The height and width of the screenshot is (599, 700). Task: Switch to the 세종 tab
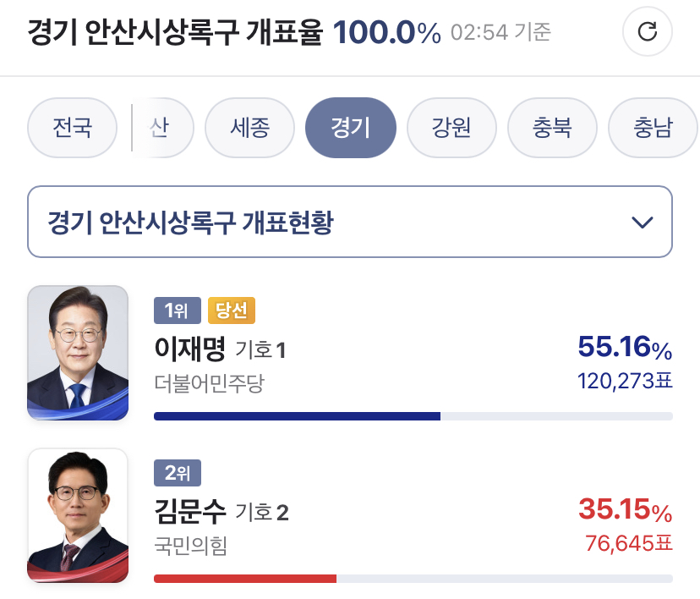tap(249, 129)
